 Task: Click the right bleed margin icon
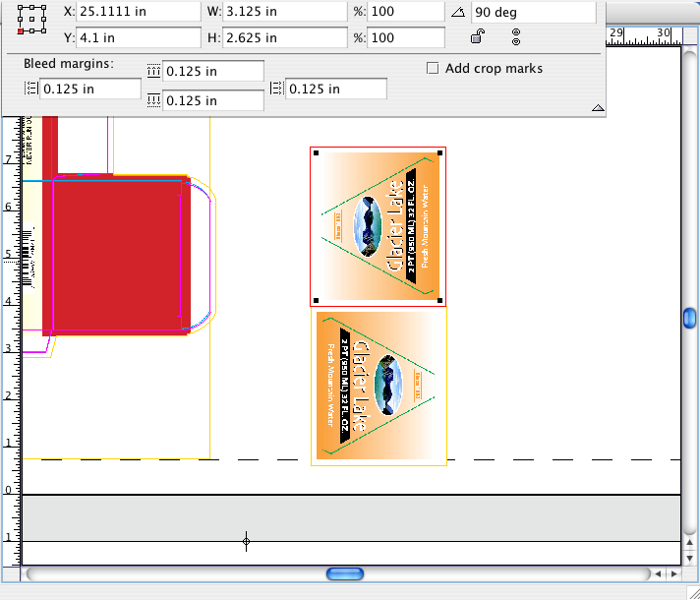coord(277,88)
